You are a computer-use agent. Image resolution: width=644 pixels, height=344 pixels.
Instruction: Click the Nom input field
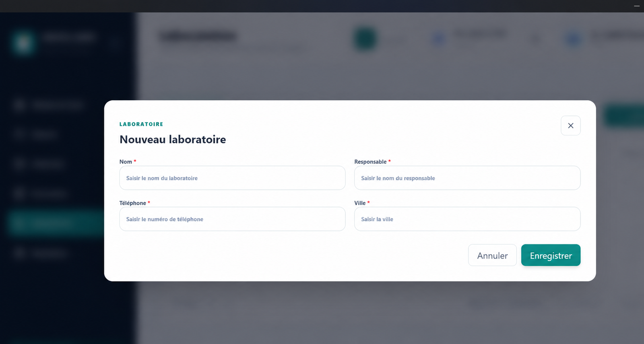point(232,178)
